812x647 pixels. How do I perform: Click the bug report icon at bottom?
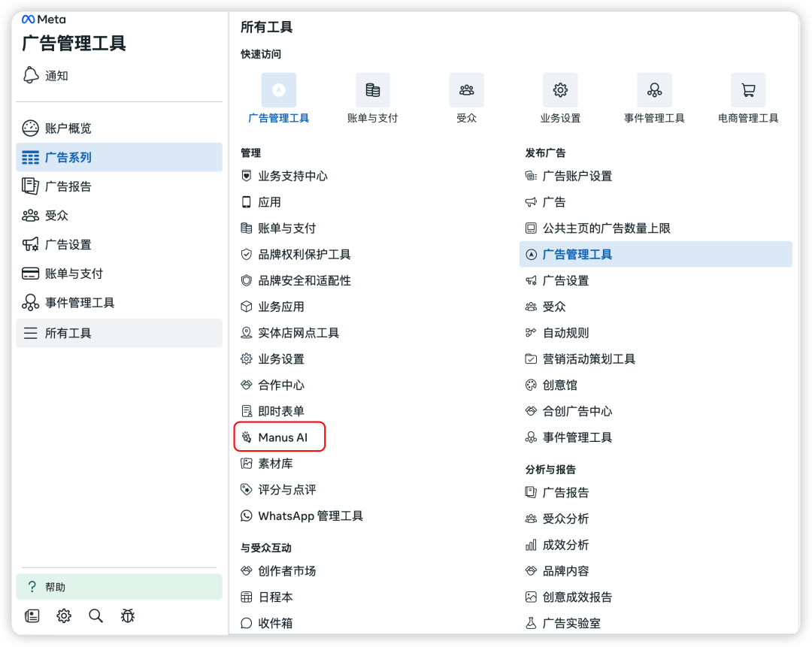click(x=128, y=616)
